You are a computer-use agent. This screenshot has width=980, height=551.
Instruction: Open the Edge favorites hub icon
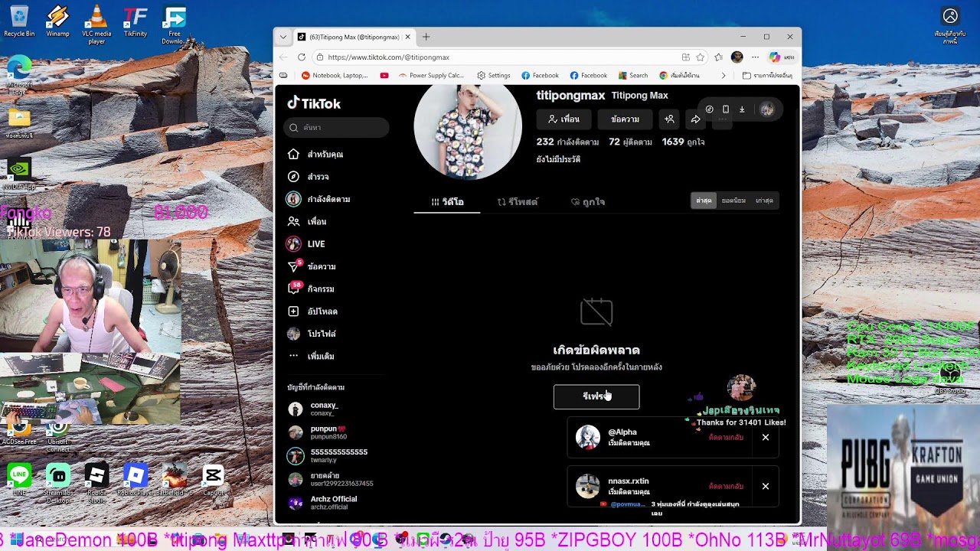[x=718, y=57]
